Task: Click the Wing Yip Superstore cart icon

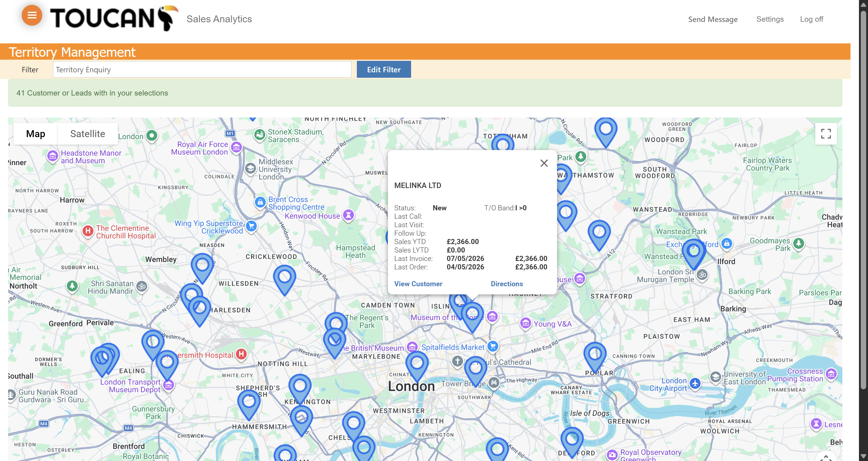Action: pos(251,226)
